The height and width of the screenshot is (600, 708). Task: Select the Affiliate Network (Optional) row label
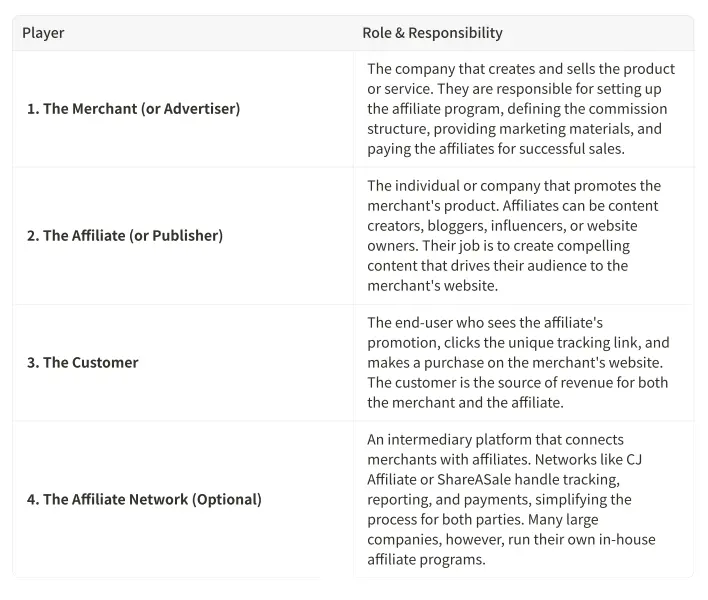coord(144,499)
